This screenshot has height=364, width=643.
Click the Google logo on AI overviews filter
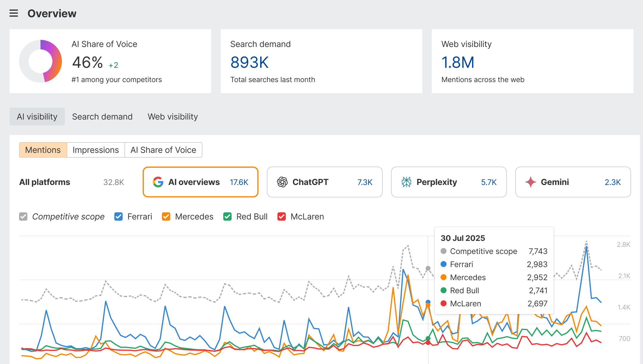(158, 182)
